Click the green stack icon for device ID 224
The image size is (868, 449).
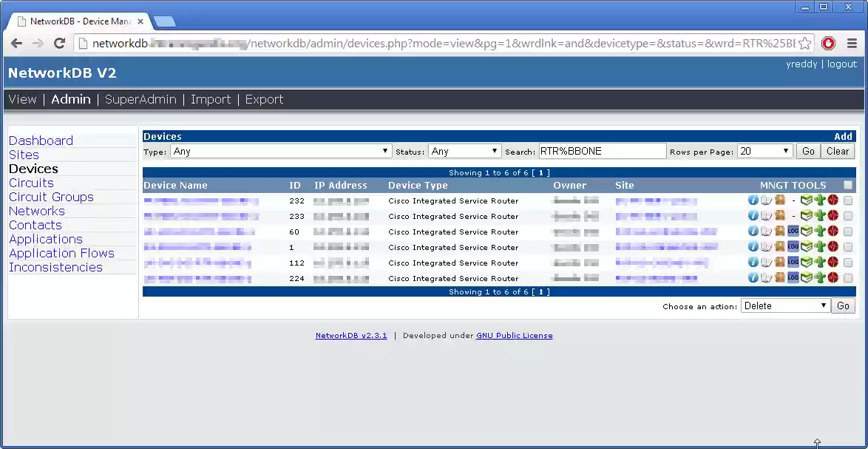pyautogui.click(x=807, y=278)
